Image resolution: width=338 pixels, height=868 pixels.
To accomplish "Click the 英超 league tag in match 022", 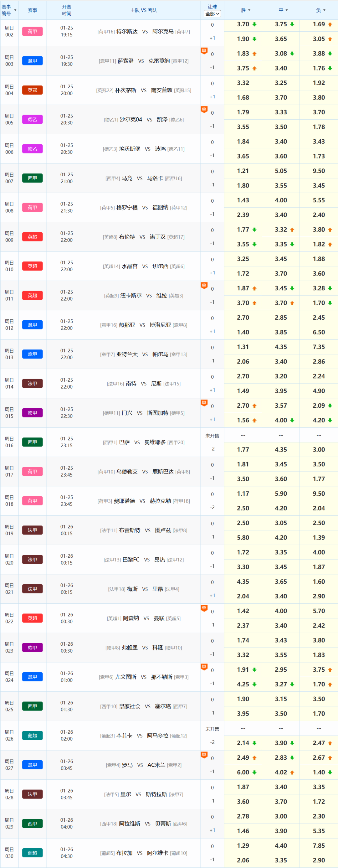I will pyautogui.click(x=32, y=618).
